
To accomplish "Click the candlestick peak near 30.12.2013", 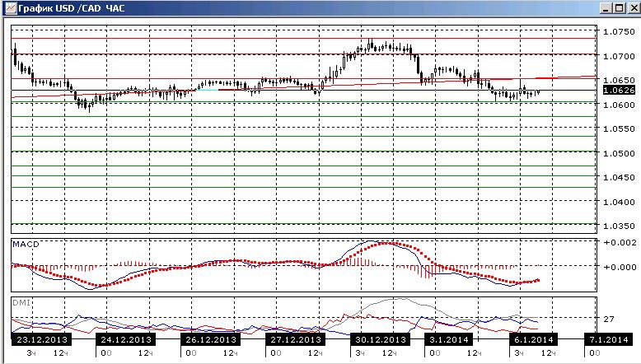I will pos(371,45).
